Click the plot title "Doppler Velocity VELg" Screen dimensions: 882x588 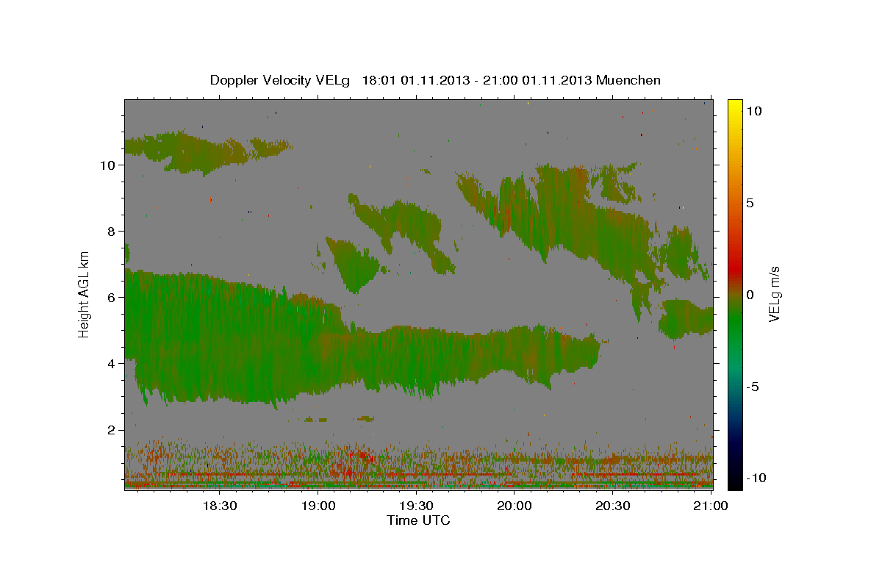click(281, 80)
